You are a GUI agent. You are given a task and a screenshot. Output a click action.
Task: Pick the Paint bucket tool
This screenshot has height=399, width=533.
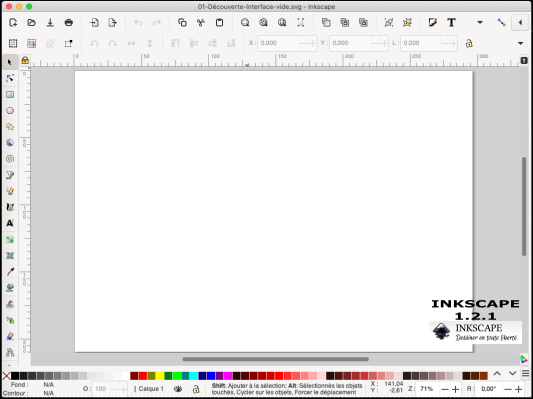click(x=10, y=288)
